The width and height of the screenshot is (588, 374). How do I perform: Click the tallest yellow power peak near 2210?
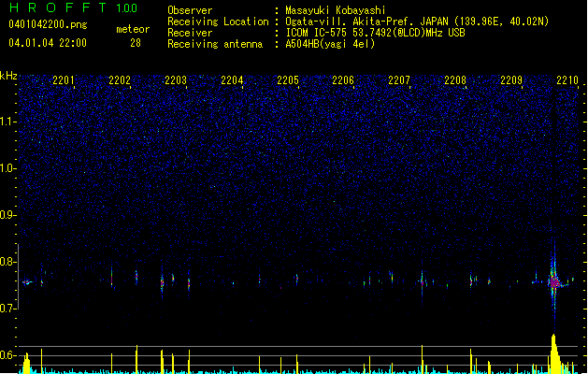tap(553, 353)
